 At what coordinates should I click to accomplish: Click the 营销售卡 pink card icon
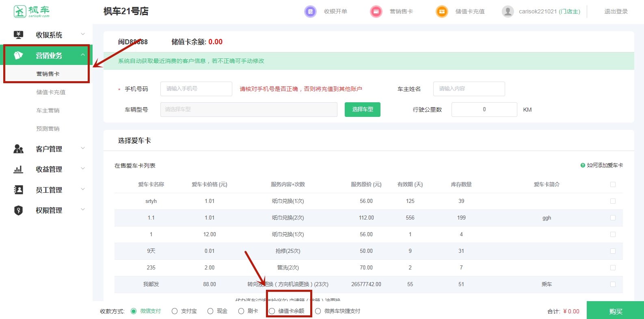[376, 11]
